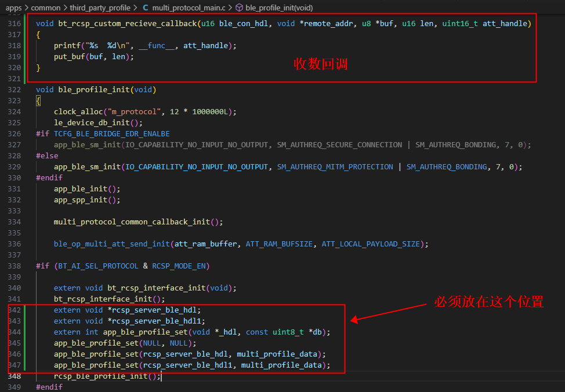Click bt_rcsp_interface_init call on line 341

pyautogui.click(x=103, y=299)
